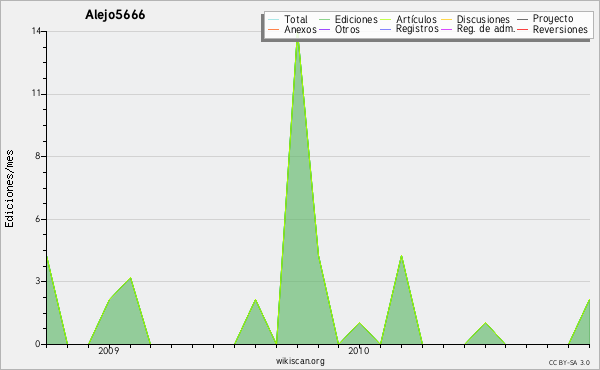
Task: Click the y-axis value 6
Action: click(38, 219)
